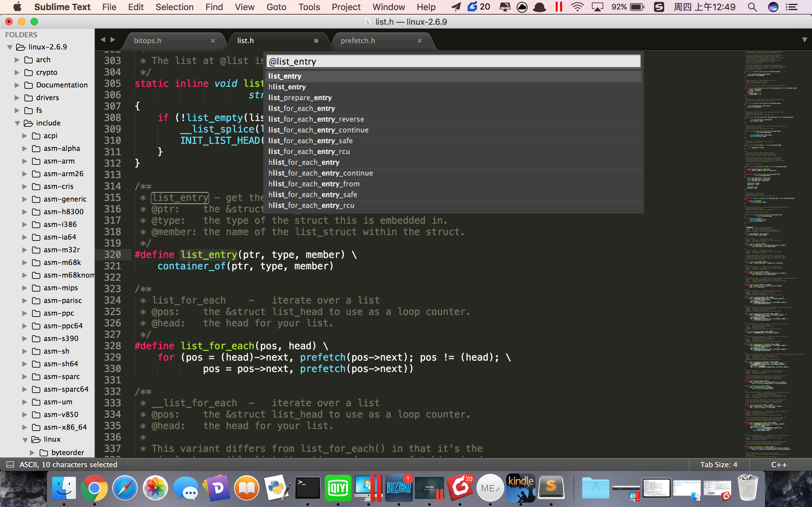Launch Kindle from the Dock
Screen dimensions: 812x507
[521, 488]
